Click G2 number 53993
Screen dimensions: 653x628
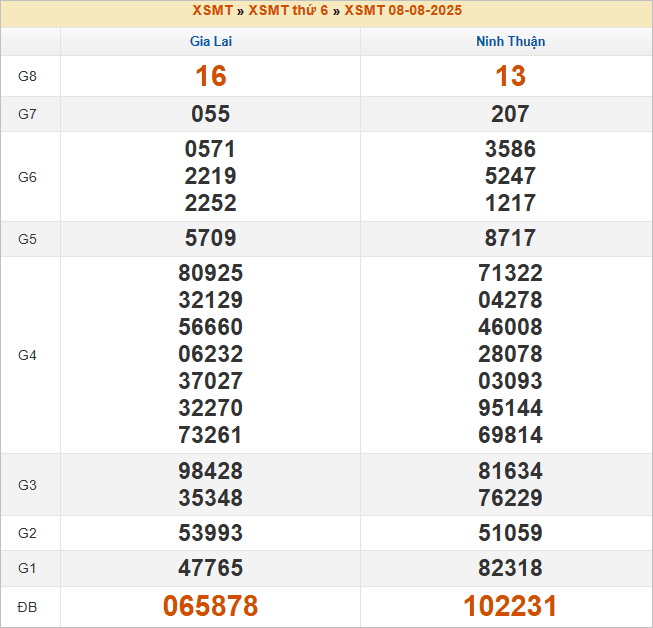coord(211,533)
